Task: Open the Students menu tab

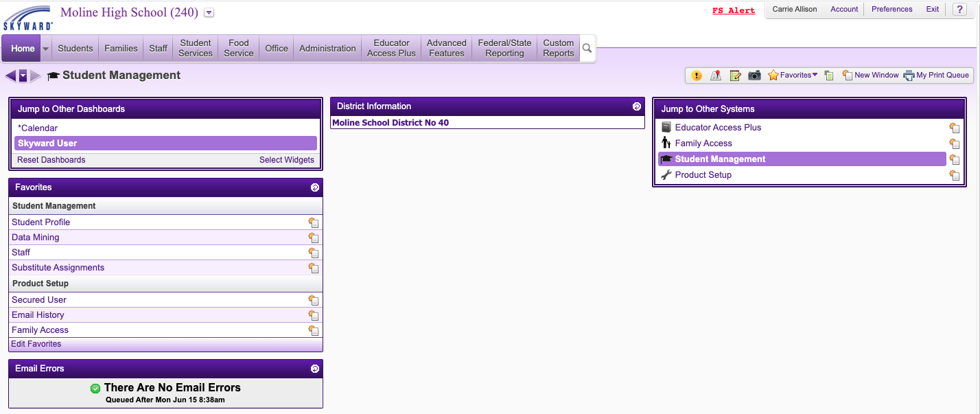Action: pyautogui.click(x=75, y=48)
